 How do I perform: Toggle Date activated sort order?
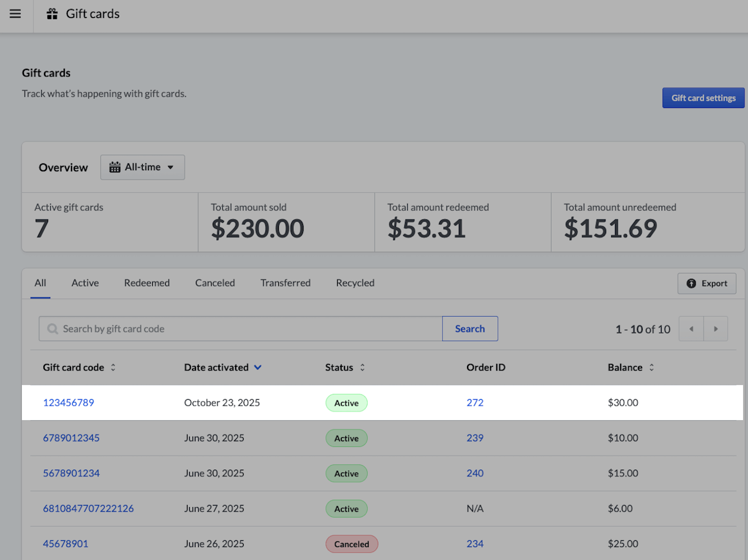258,367
